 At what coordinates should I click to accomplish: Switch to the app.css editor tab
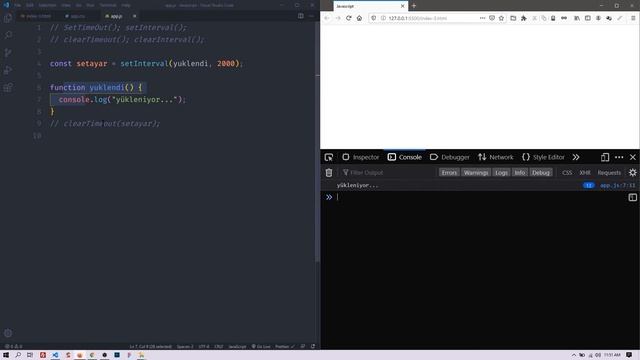tap(75, 16)
